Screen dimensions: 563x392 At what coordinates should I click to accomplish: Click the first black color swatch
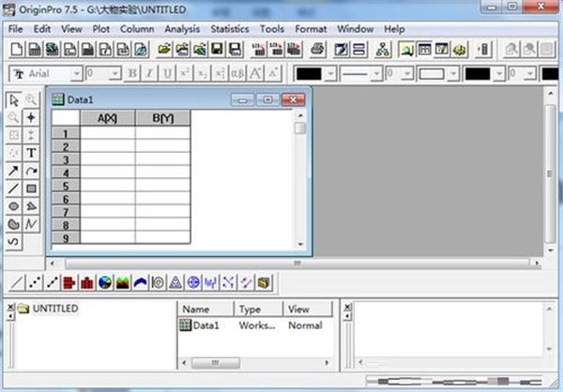[x=309, y=73]
